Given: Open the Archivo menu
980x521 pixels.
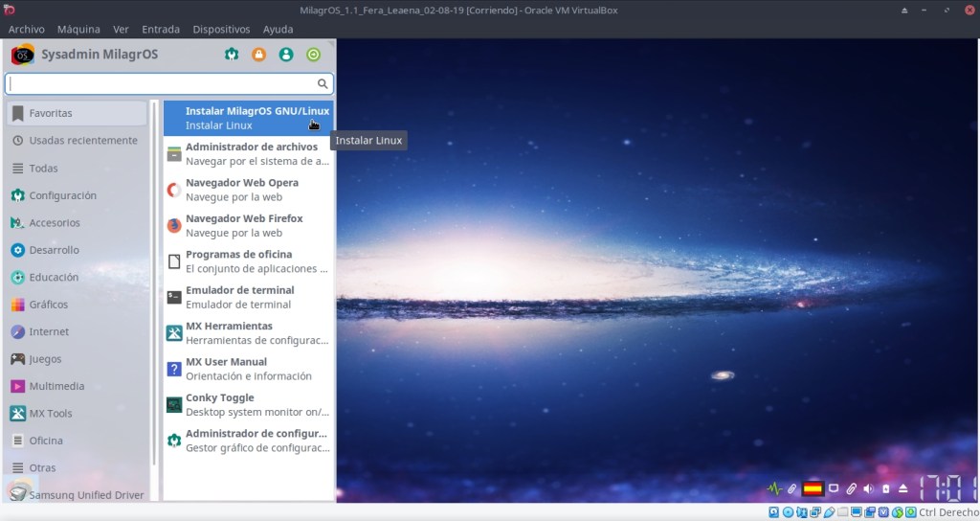Looking at the screenshot, I should (26, 30).
